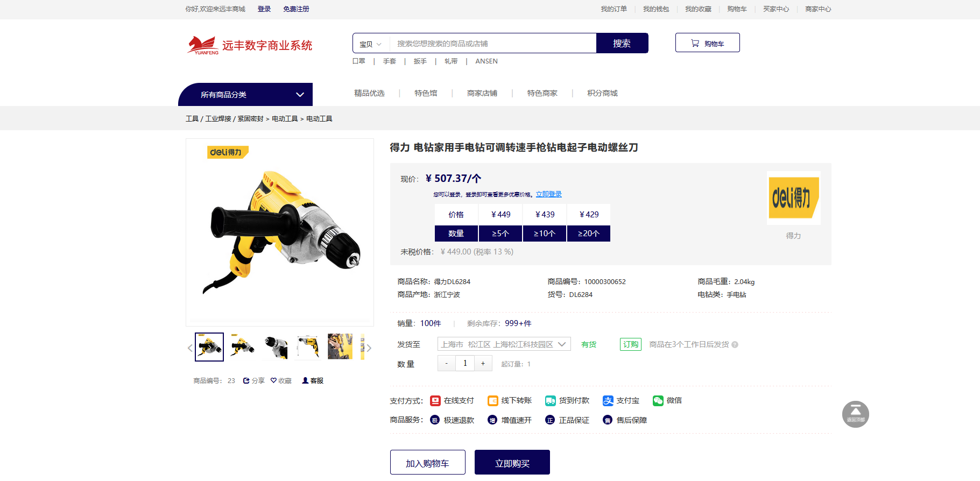This screenshot has width=980, height=481.
Task: Click the quantity input field
Action: (x=465, y=364)
